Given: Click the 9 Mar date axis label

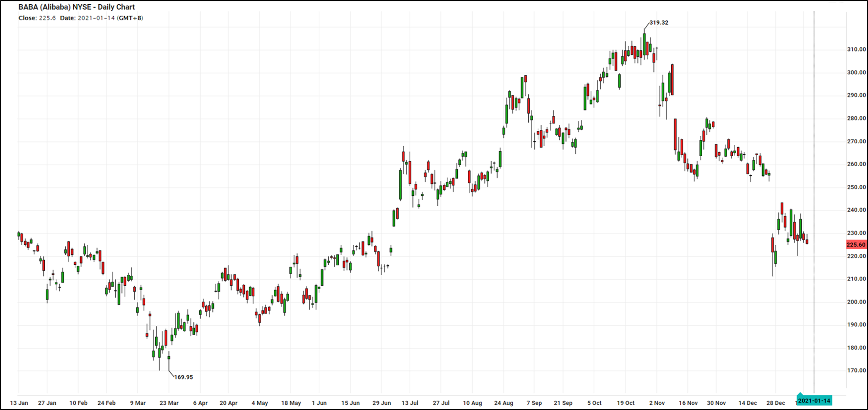Looking at the screenshot, I should point(138,403).
